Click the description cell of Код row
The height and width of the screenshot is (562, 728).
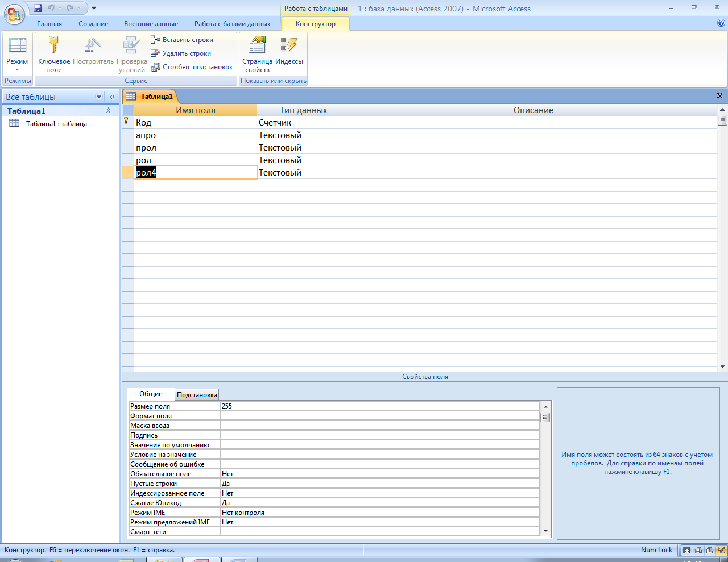[x=533, y=123]
